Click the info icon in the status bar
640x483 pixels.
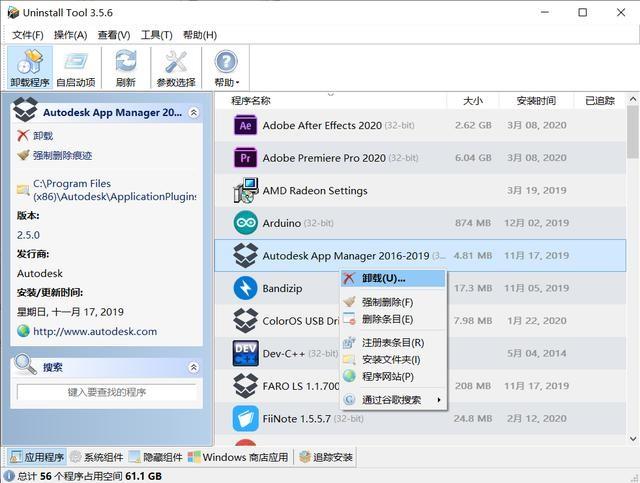pyautogui.click(x=9, y=476)
